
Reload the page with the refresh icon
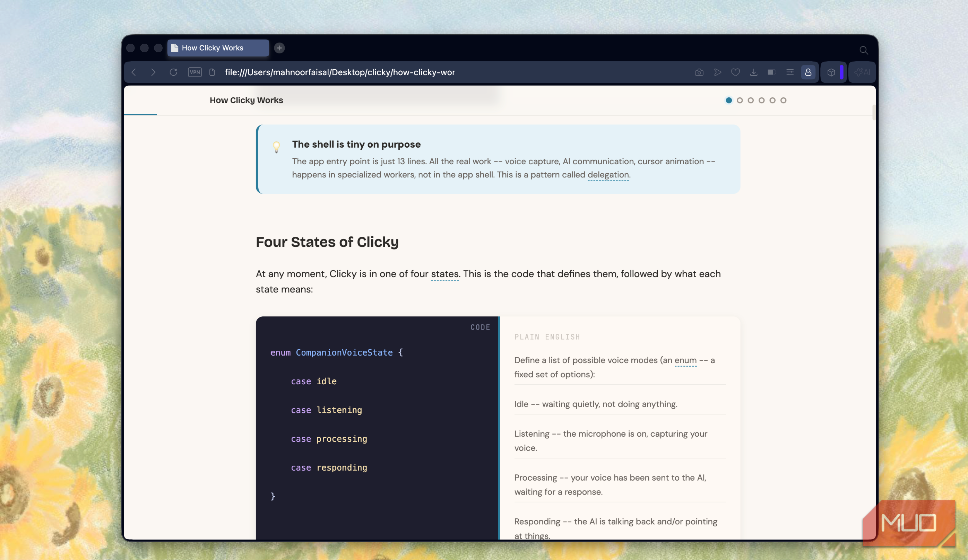(173, 72)
